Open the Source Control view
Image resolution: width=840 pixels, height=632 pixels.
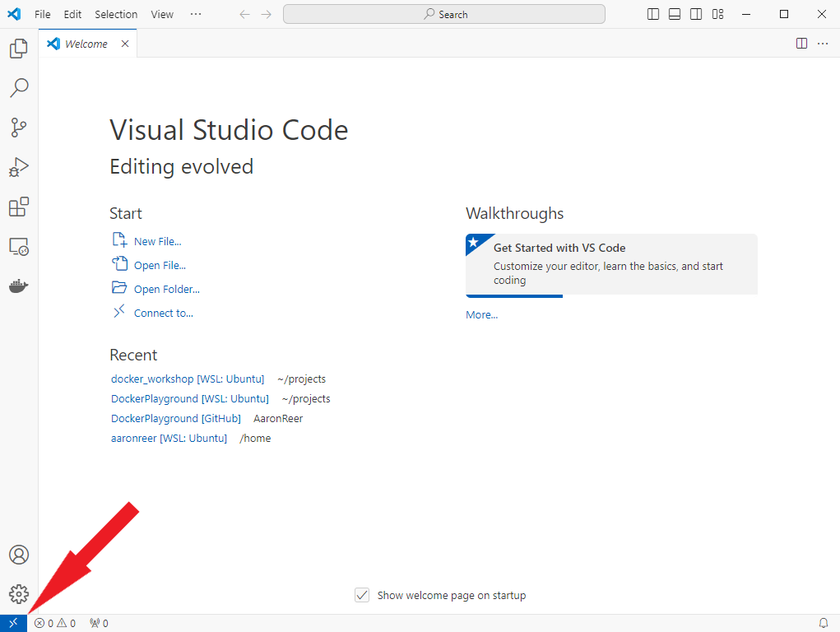coord(18,128)
